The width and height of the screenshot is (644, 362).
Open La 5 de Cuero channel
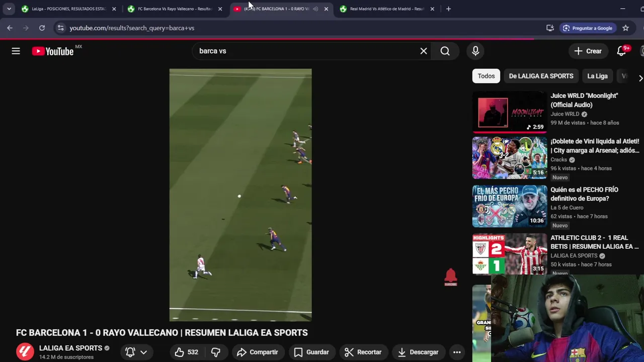pos(567,208)
